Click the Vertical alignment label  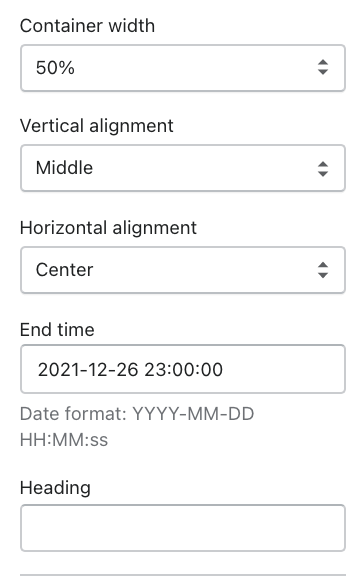pyautogui.click(x=96, y=126)
